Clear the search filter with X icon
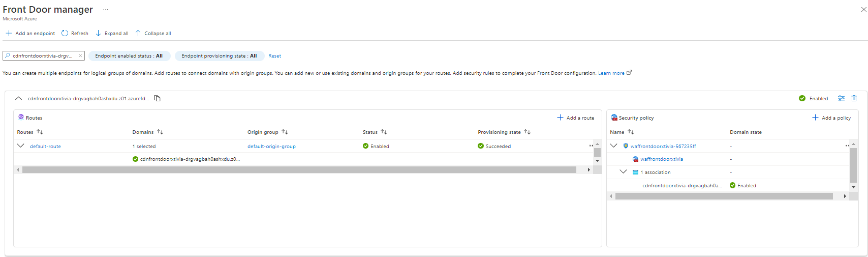868x257 pixels. point(80,56)
